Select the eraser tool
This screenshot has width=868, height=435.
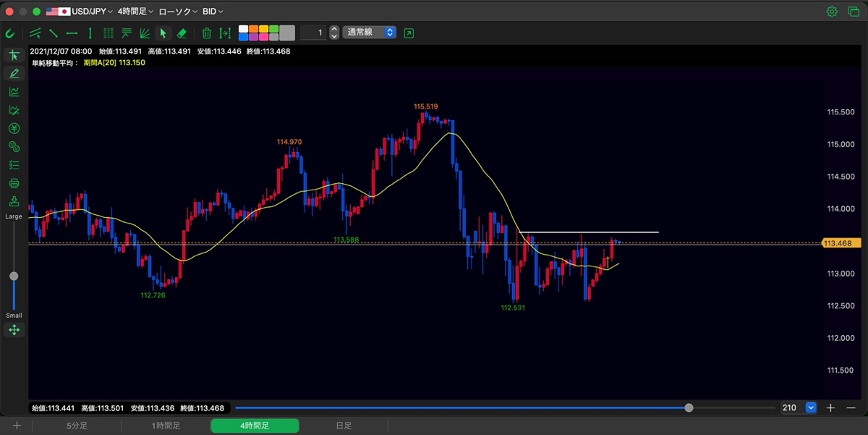[182, 33]
